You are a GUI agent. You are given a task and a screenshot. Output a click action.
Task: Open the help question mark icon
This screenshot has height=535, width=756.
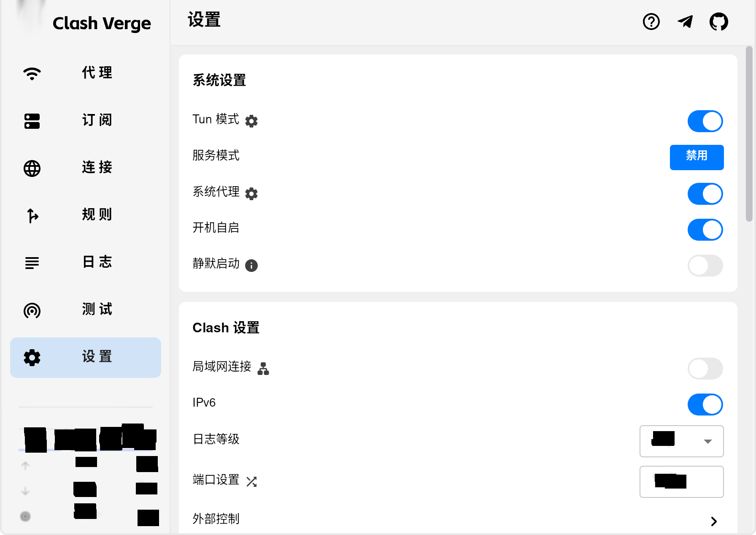point(651,22)
